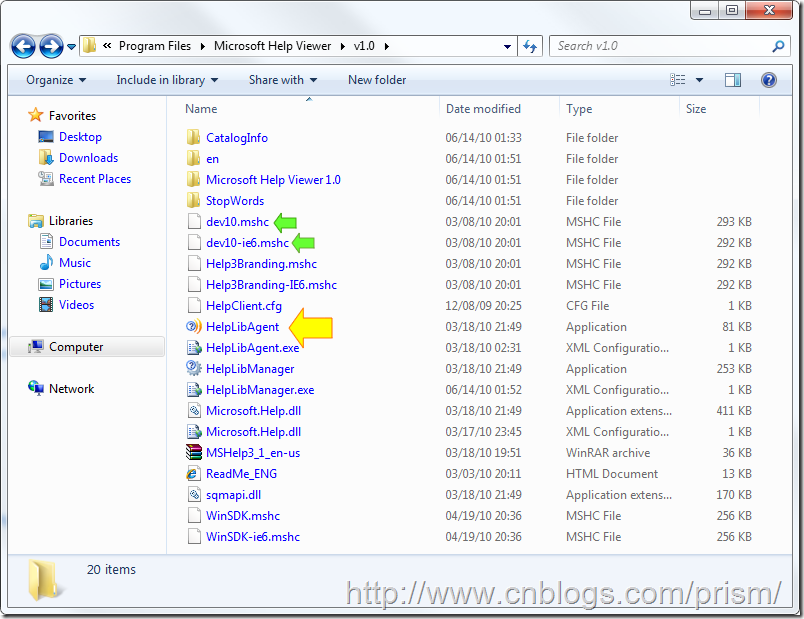
Task: Select Videos library in navigation pane
Action: tap(76, 305)
